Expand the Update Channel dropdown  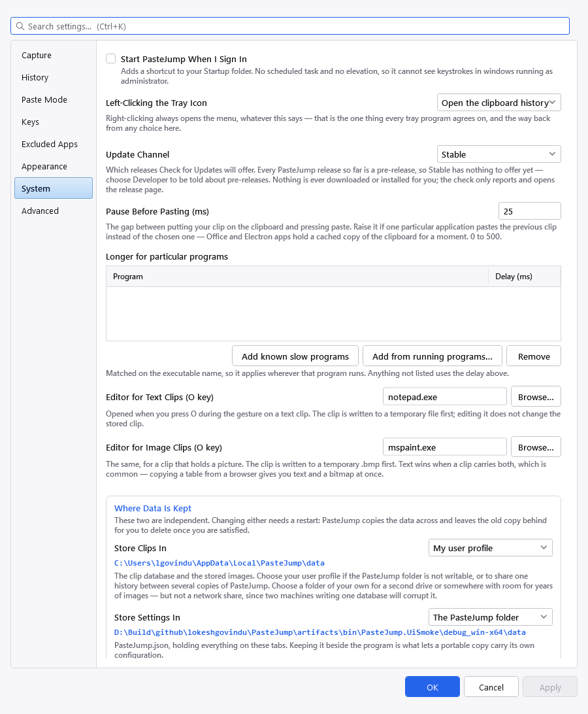(x=498, y=154)
